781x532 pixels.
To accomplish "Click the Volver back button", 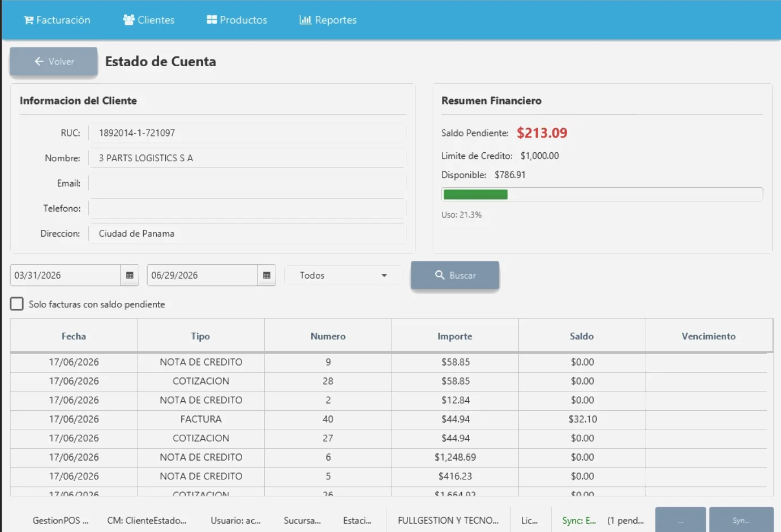I will [54, 61].
